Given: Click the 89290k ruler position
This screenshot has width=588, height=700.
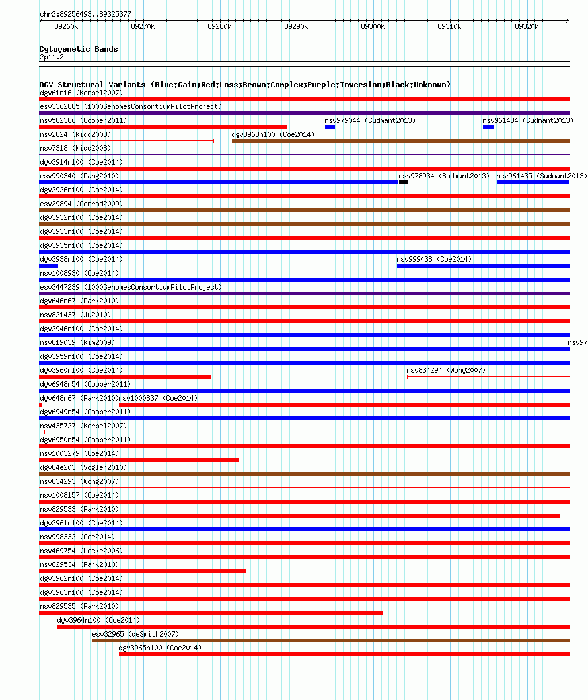Looking at the screenshot, I should [x=296, y=27].
